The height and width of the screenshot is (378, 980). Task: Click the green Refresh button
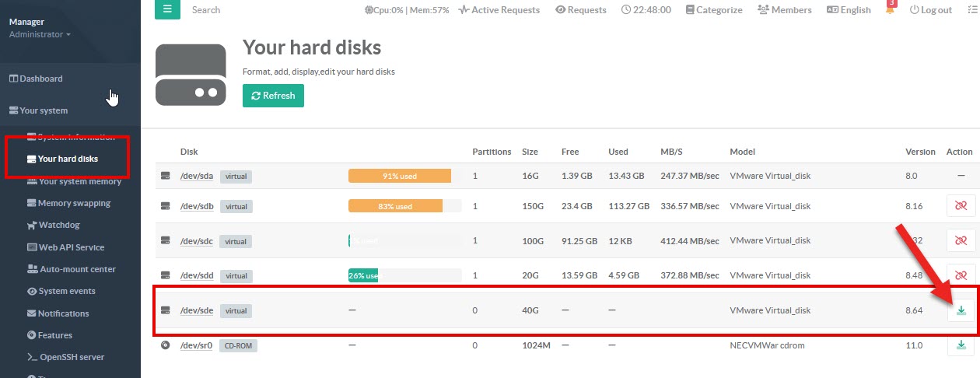273,96
